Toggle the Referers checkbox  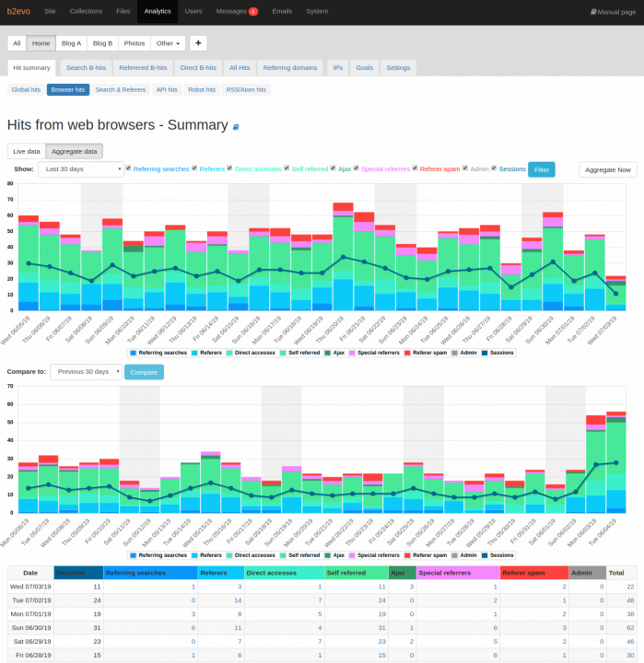194,168
